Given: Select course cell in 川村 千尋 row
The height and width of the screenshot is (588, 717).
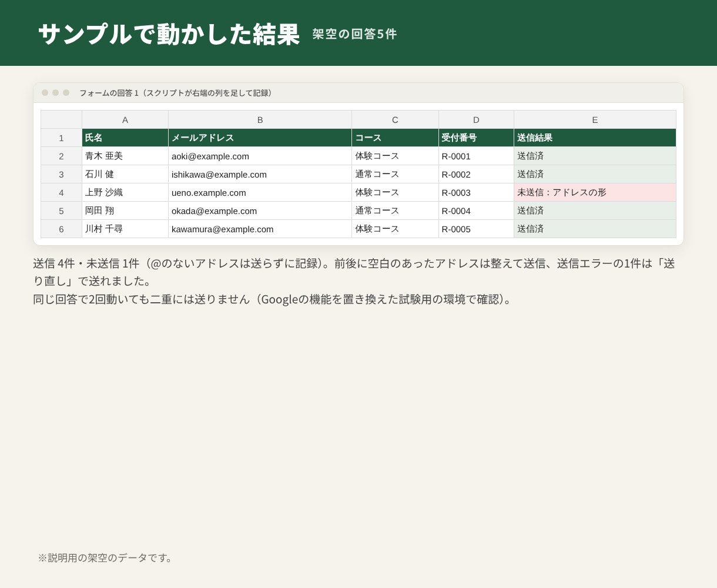Looking at the screenshot, I should [x=396, y=229].
